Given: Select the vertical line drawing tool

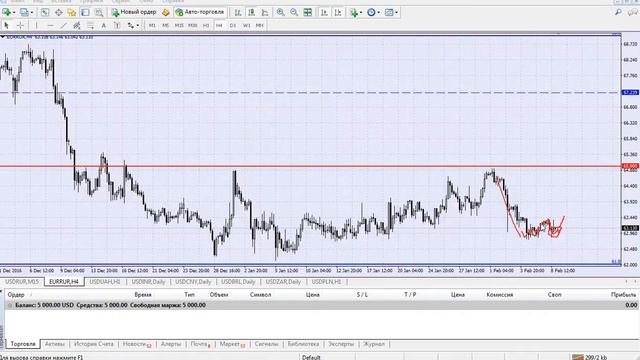Looking at the screenshot, I should point(36,25).
